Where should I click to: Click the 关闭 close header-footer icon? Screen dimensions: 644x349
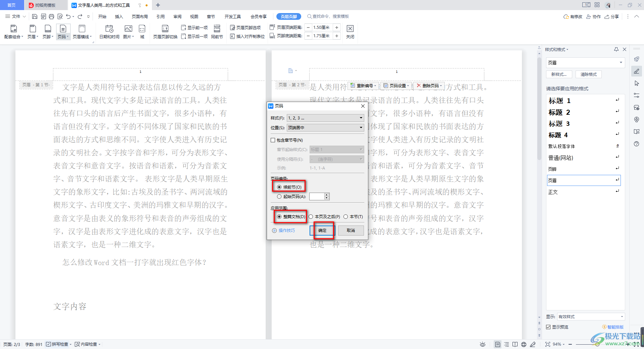(x=350, y=32)
